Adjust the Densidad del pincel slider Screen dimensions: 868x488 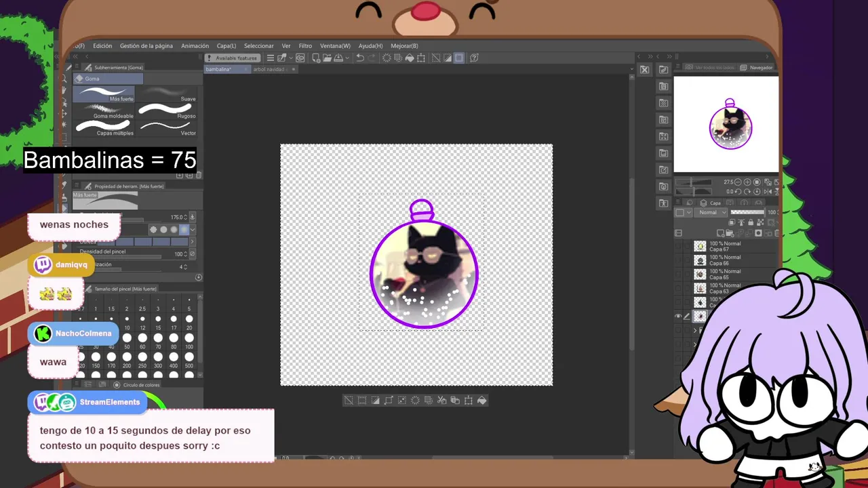(x=119, y=257)
